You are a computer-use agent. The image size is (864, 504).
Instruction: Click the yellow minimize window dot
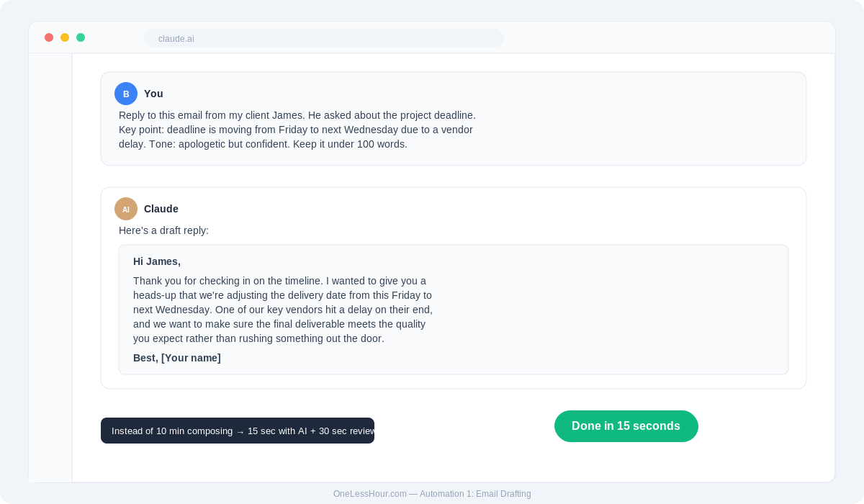pos(65,37)
